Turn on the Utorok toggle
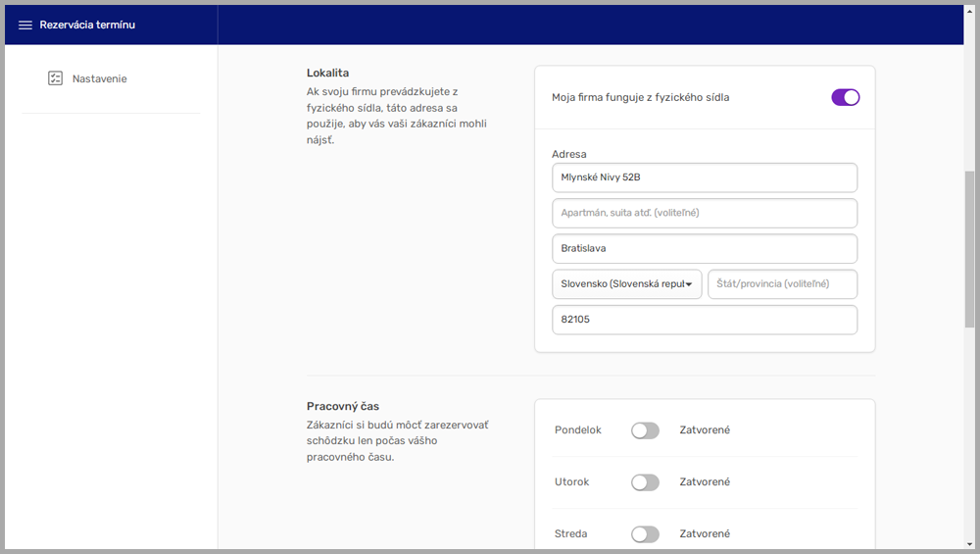 [645, 482]
